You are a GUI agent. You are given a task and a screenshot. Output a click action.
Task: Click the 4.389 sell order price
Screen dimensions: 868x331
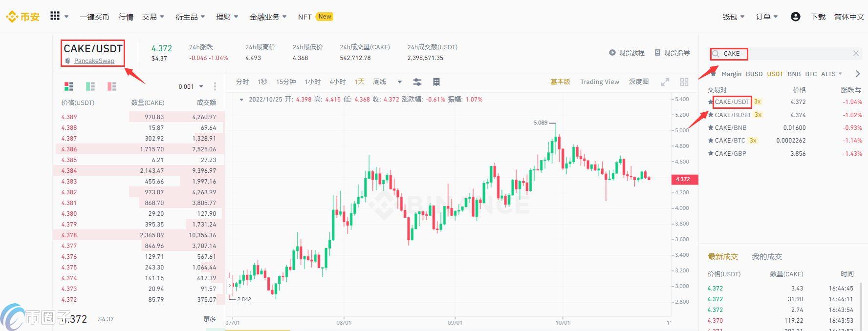point(69,117)
